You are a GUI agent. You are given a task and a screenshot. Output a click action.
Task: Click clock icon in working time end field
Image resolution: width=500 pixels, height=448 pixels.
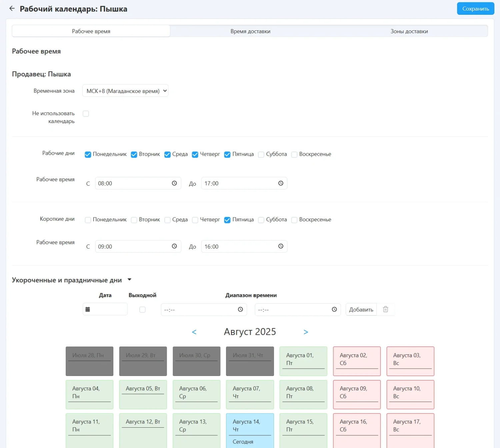281,183
